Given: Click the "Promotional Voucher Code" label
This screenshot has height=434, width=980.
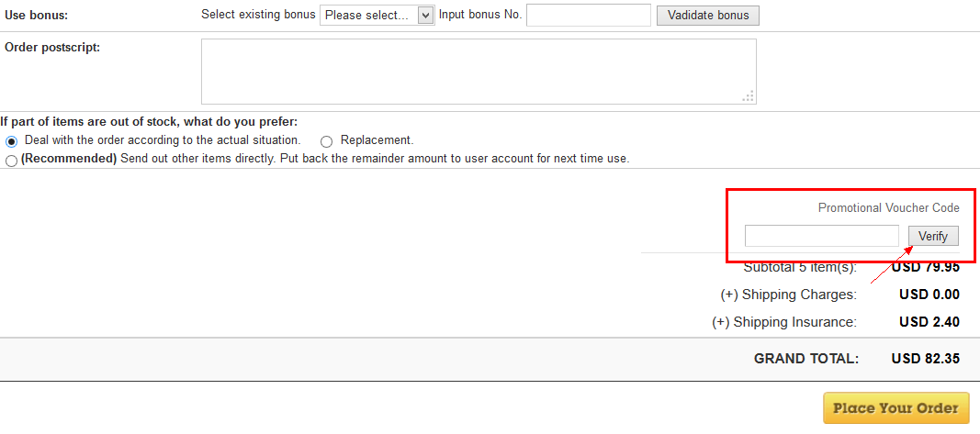Looking at the screenshot, I should [x=888, y=208].
